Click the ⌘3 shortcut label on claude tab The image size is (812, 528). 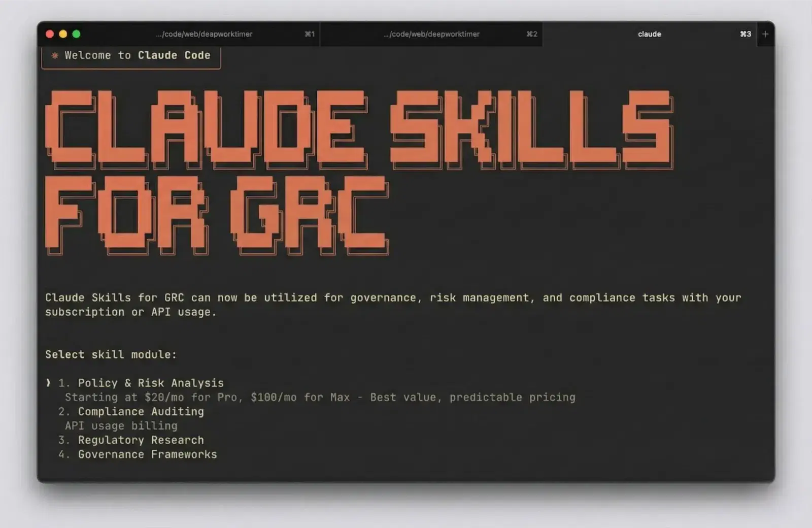746,34
